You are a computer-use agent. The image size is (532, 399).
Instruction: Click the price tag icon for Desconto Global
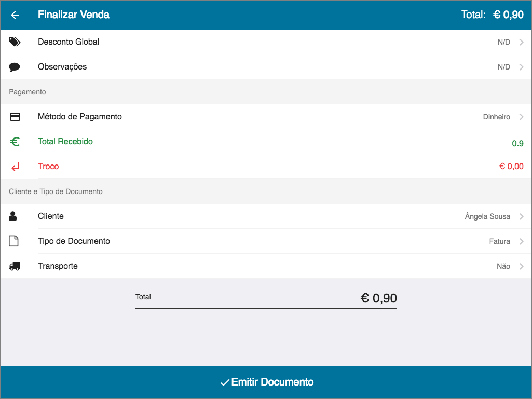(15, 42)
